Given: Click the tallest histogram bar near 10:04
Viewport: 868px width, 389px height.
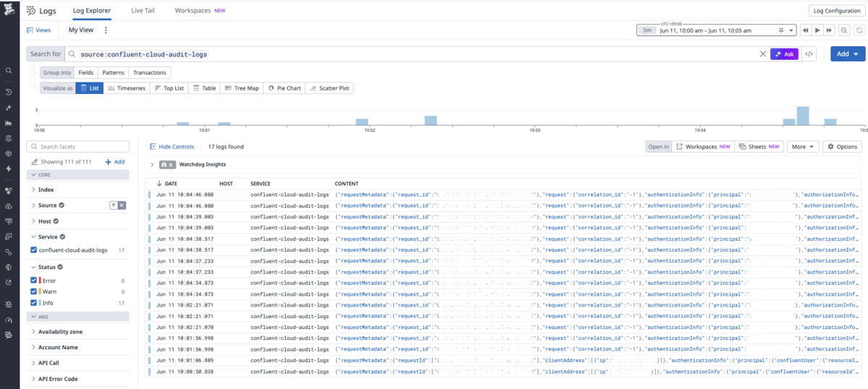Looking at the screenshot, I should pos(802,116).
